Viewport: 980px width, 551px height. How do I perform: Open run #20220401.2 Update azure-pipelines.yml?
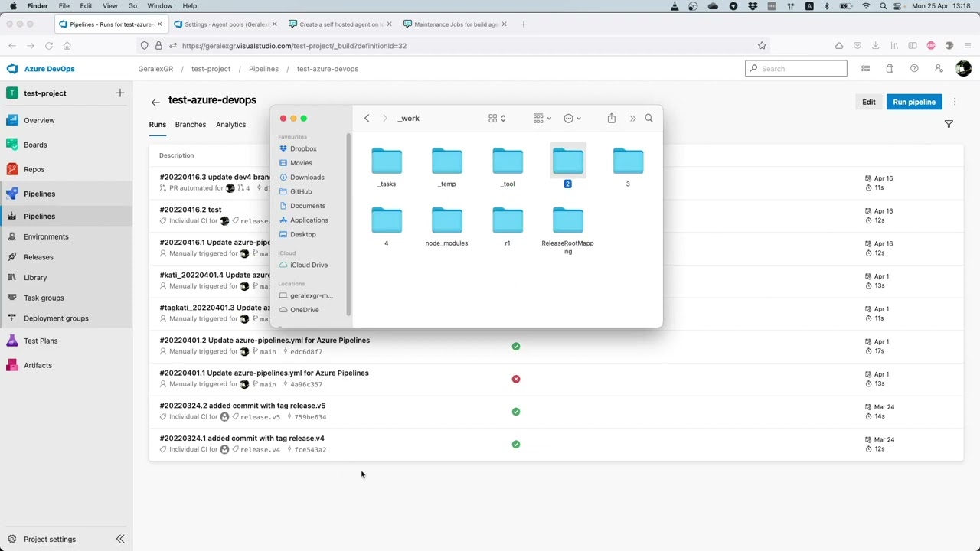click(x=264, y=341)
